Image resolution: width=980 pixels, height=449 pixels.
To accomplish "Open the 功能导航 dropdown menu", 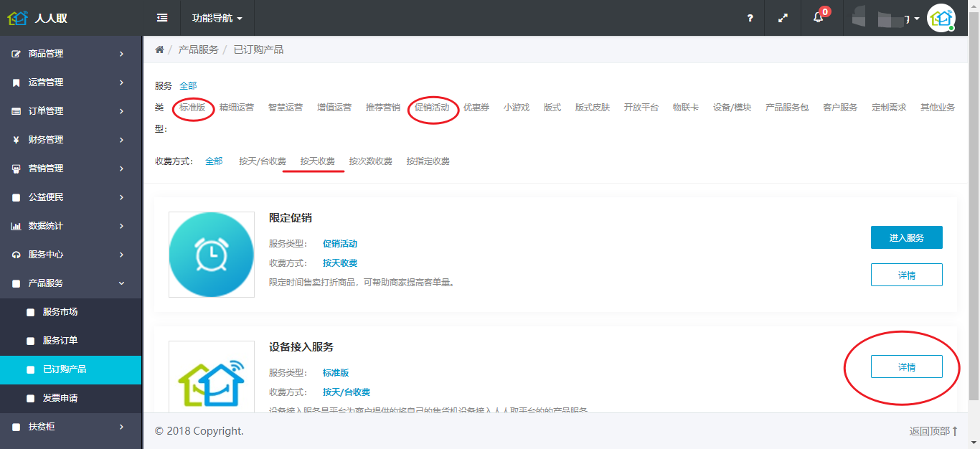I will coord(217,18).
